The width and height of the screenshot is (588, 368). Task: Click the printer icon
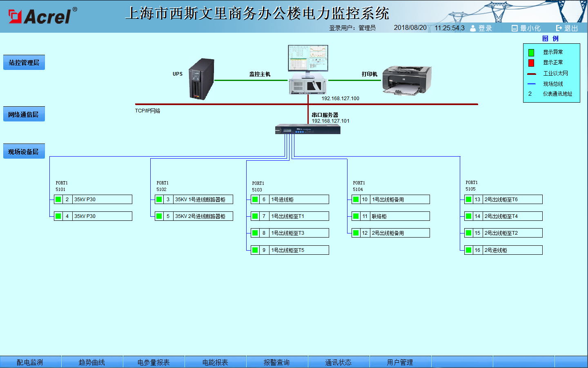coord(407,80)
